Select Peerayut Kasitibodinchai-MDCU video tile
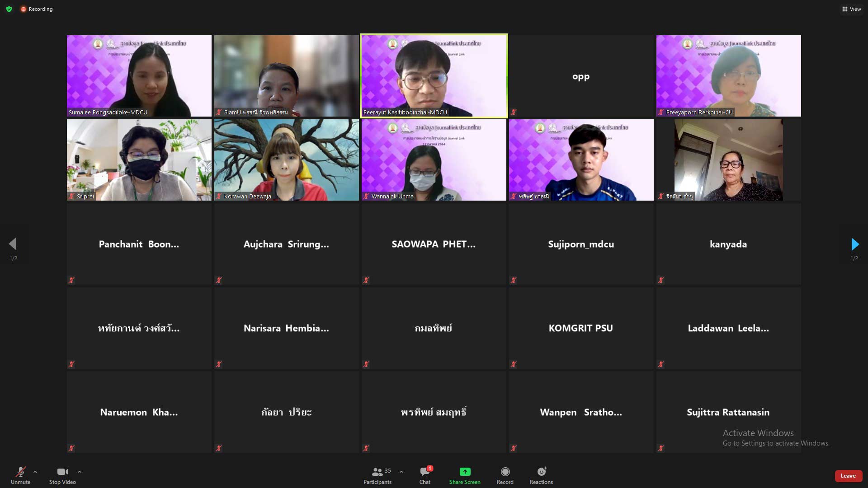This screenshot has width=868, height=488. tap(434, 76)
